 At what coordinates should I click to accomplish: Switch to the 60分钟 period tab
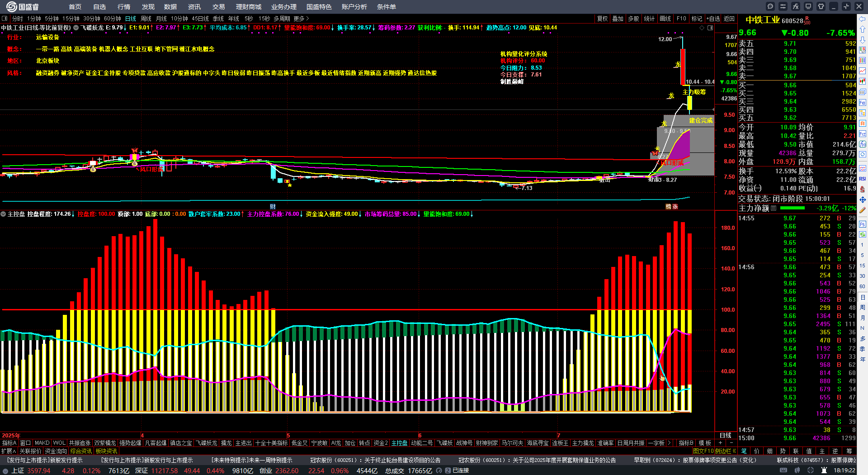pyautogui.click(x=113, y=19)
